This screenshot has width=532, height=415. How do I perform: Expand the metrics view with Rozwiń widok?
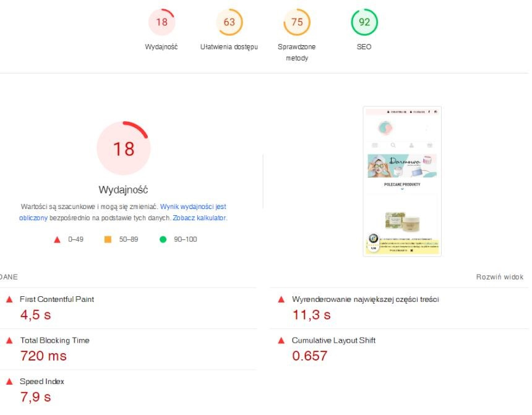[x=500, y=277]
